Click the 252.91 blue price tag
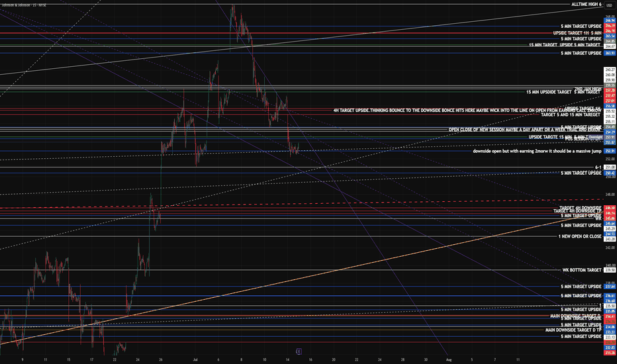The height and width of the screenshot is (364, 617). tap(610, 151)
